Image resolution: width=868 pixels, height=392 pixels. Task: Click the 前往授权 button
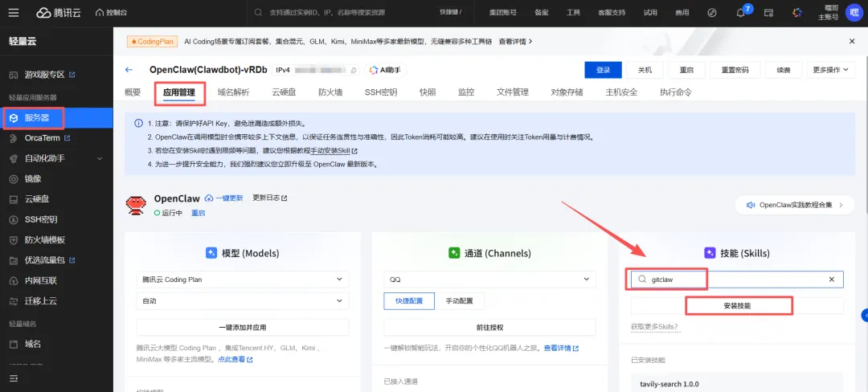tap(490, 327)
